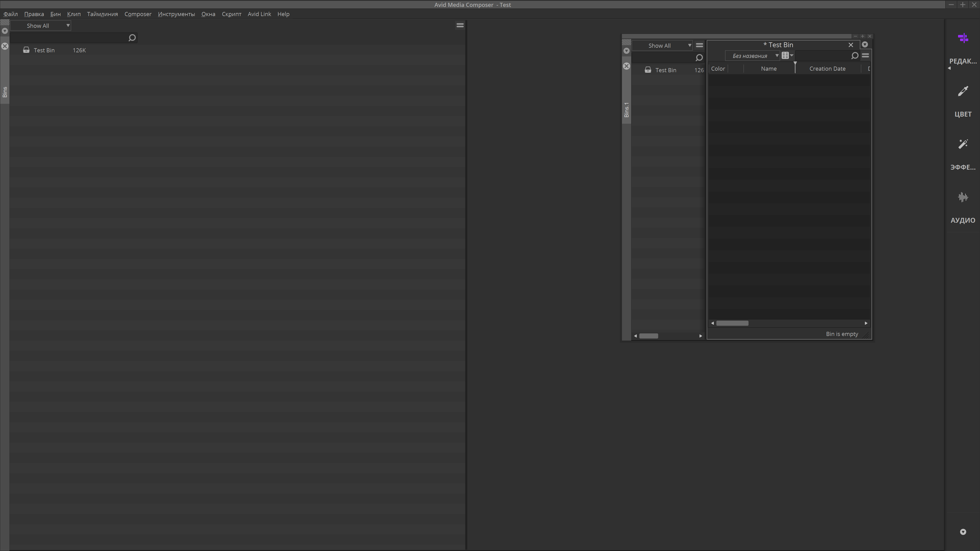The width and height of the screenshot is (980, 551).
Task: Click the bin view mode table icon
Action: [x=785, y=56]
